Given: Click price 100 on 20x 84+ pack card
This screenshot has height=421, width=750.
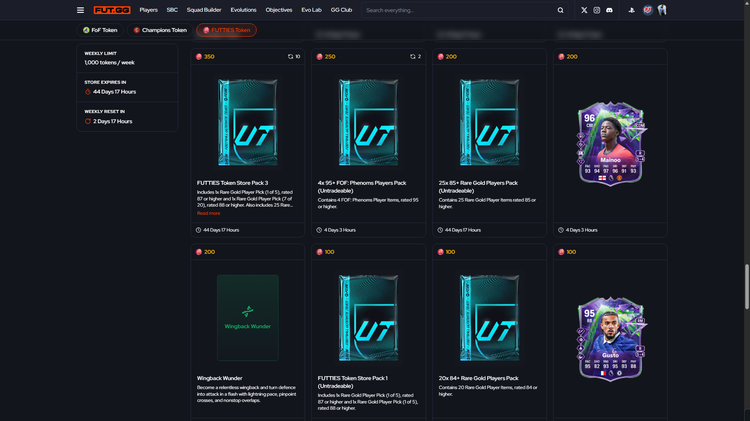Looking at the screenshot, I should [450, 252].
